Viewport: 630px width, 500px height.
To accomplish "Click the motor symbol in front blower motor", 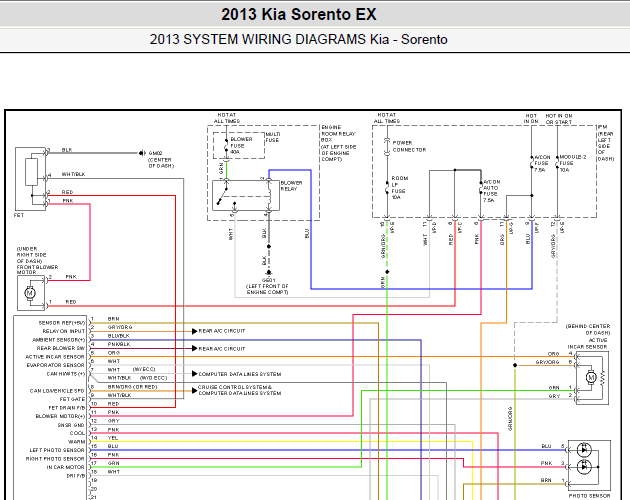I will click(30, 293).
